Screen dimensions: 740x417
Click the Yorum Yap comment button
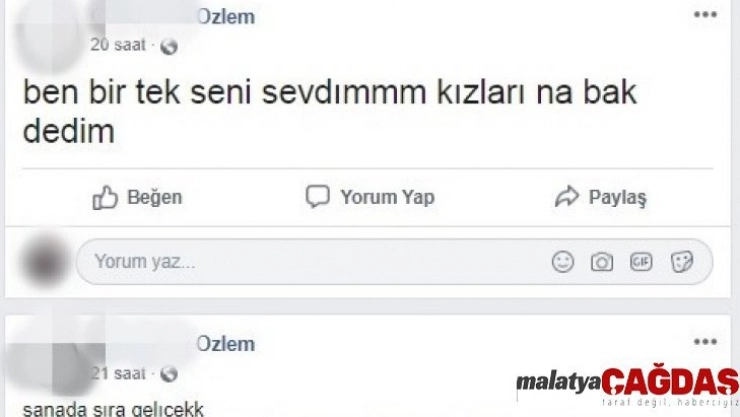tap(370, 197)
